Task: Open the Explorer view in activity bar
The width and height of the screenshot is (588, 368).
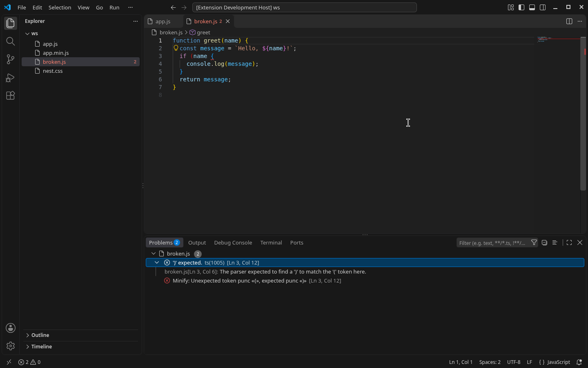Action: 11,23
